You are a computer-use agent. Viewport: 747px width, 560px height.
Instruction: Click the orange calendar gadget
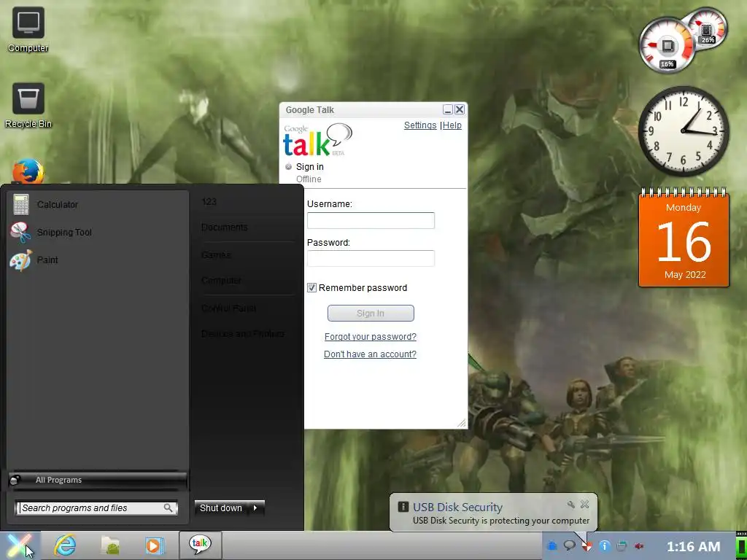point(684,237)
